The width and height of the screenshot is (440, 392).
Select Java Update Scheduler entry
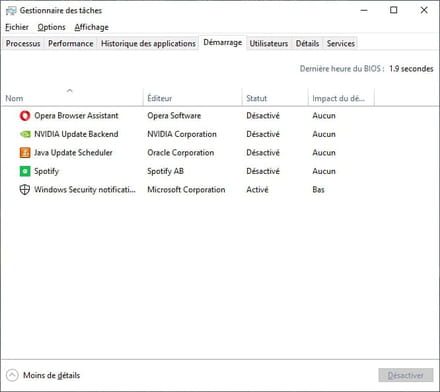tap(73, 153)
